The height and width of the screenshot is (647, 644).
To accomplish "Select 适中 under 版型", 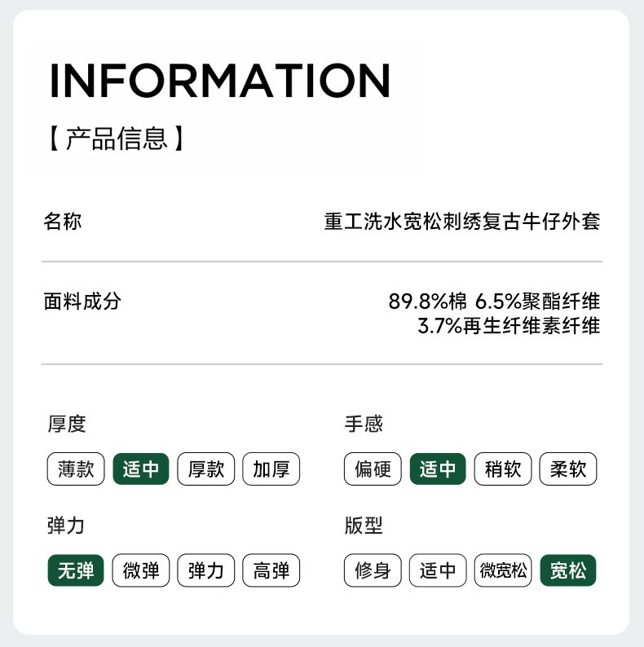I will [x=438, y=571].
